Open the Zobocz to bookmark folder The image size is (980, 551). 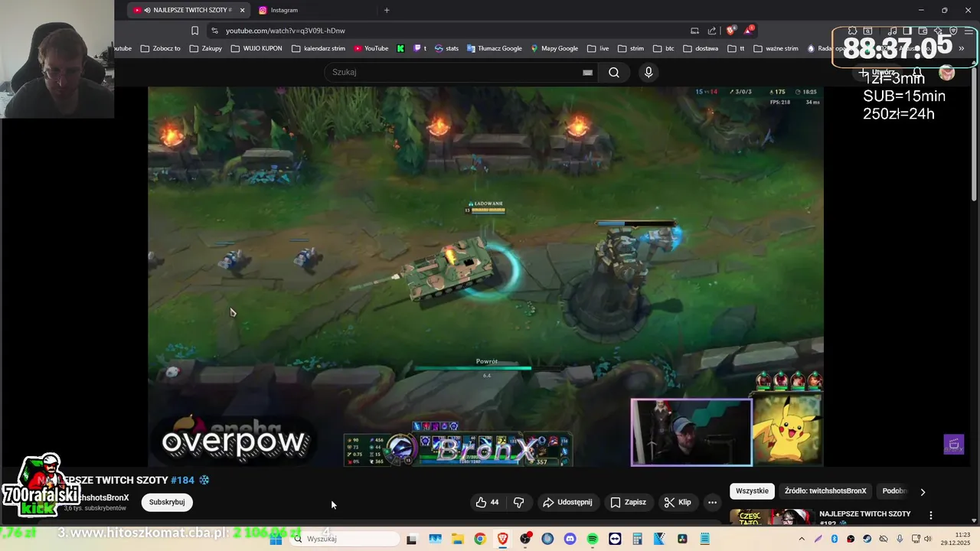pos(161,48)
